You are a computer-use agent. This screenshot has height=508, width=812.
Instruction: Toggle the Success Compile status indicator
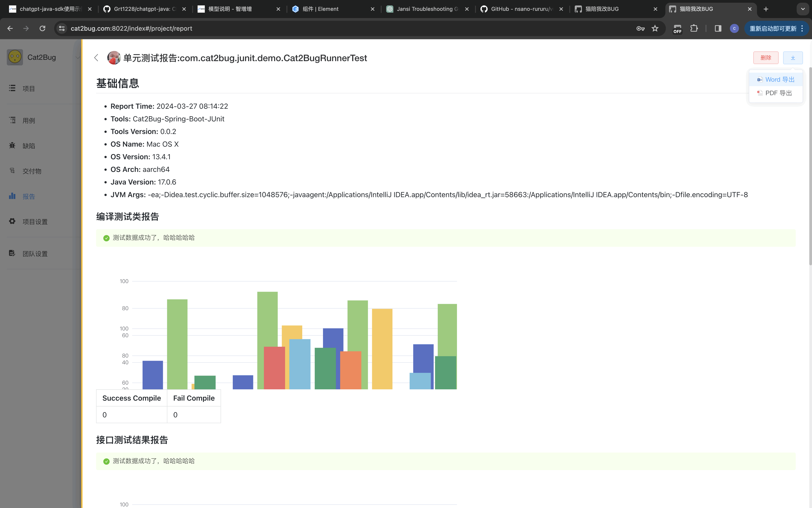131,398
